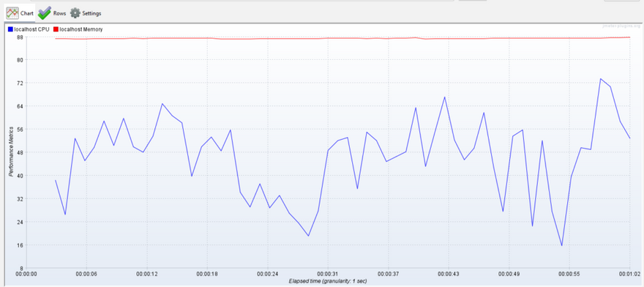Click the Elapsed time axis caption
This screenshot has width=644, height=287.
point(327,281)
